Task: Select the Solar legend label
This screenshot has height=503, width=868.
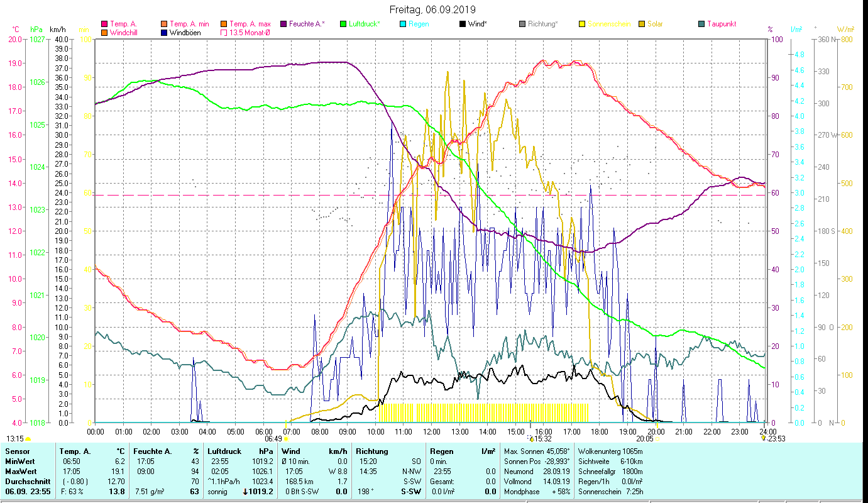Action: click(x=655, y=25)
